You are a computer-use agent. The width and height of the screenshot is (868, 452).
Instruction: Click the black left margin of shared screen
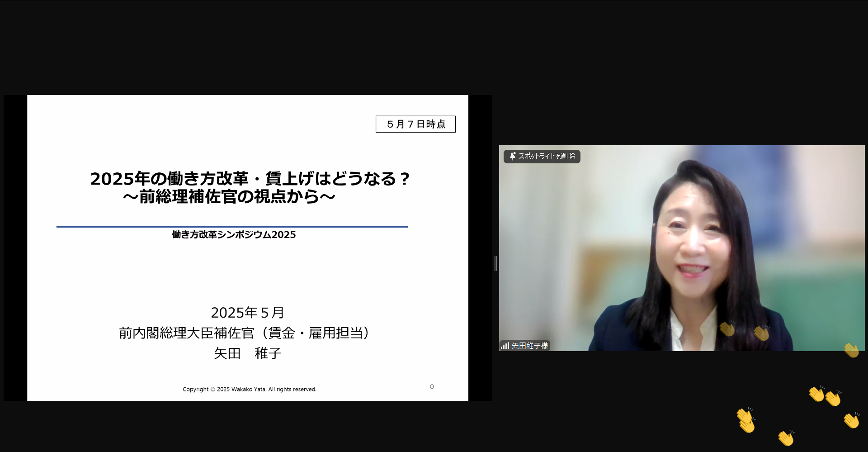15,247
